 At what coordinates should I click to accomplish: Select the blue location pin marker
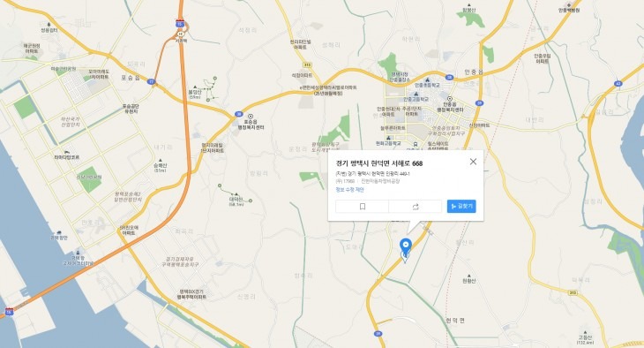406,247
